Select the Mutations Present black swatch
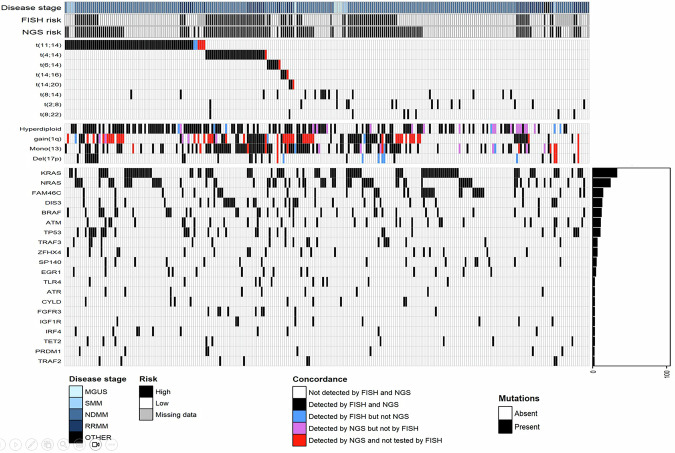Screen dimensions: 675x453 click(505, 427)
